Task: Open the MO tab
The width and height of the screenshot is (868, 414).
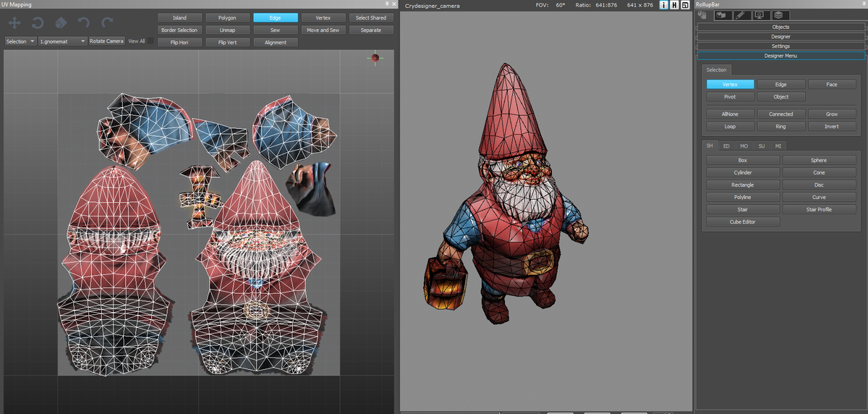Action: pyautogui.click(x=744, y=145)
